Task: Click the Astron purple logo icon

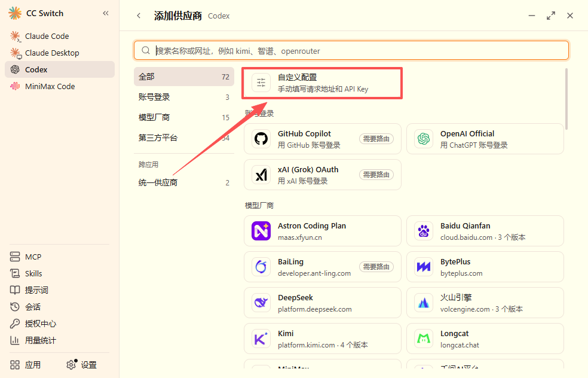Action: pyautogui.click(x=261, y=231)
